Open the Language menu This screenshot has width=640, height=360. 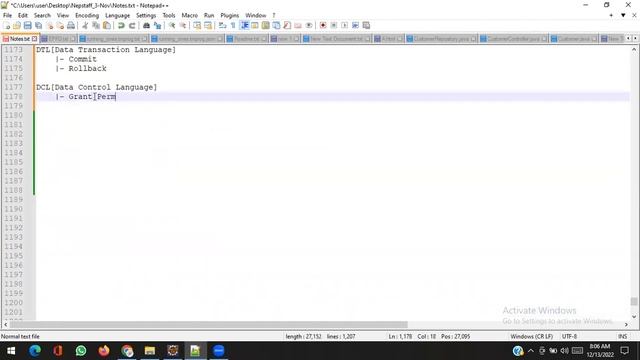point(118,16)
